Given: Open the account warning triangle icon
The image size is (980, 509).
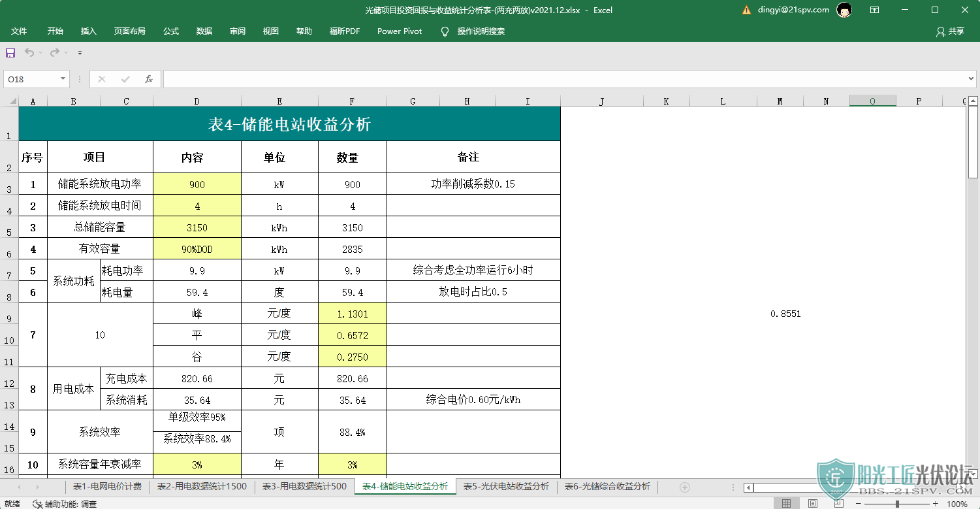Looking at the screenshot, I should 747,10.
